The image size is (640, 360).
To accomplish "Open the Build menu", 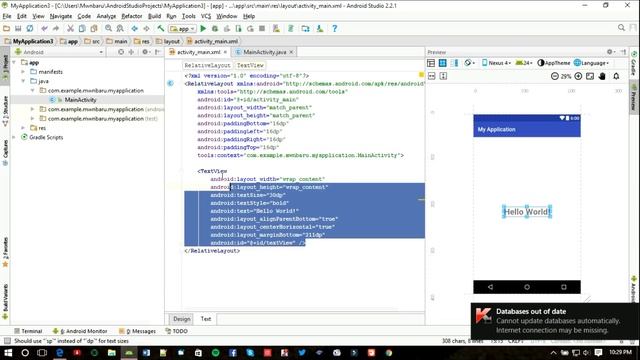I will tap(154, 16).
